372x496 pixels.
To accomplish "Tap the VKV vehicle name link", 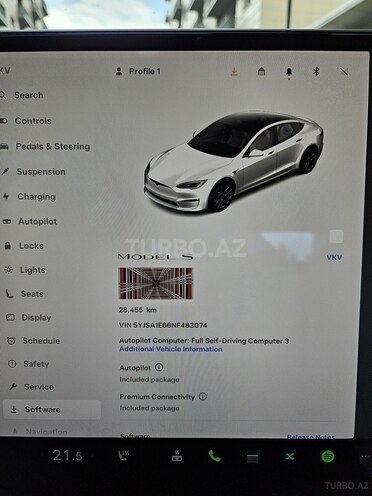I will coord(334,257).
